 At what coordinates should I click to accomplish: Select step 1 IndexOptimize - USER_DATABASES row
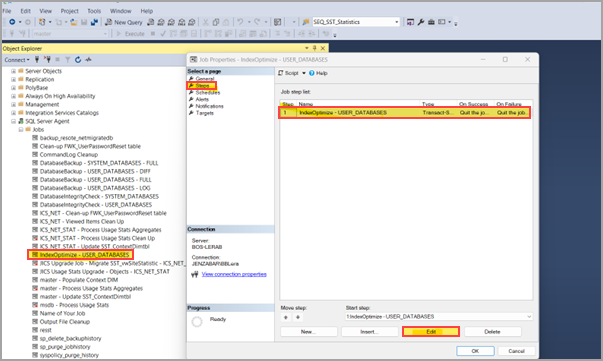coord(405,113)
